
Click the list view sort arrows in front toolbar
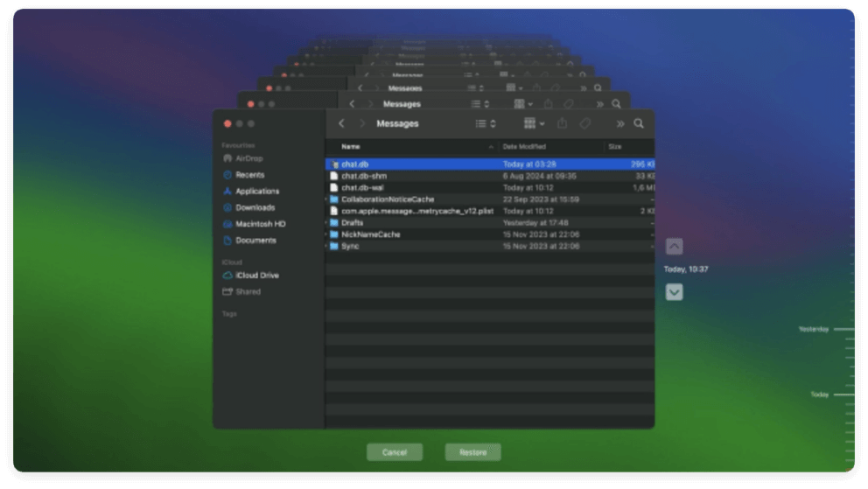tap(493, 123)
